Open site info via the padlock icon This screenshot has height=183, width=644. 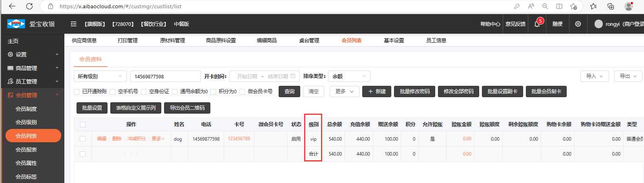pyautogui.click(x=50, y=6)
